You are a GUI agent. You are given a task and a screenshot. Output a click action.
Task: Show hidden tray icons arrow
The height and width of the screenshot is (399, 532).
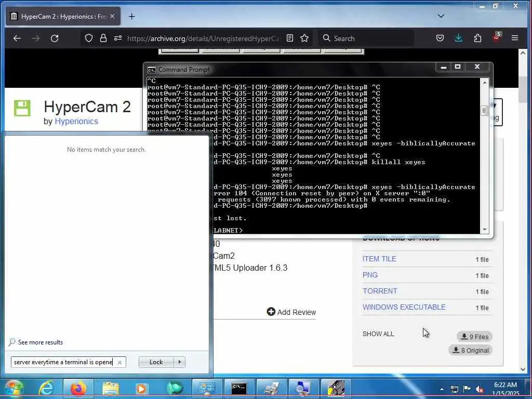pyautogui.click(x=442, y=389)
